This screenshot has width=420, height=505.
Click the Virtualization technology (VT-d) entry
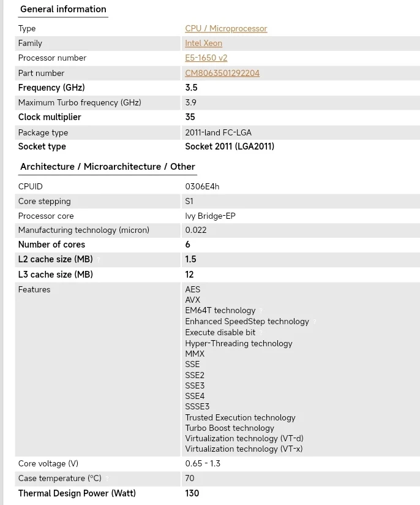(244, 438)
